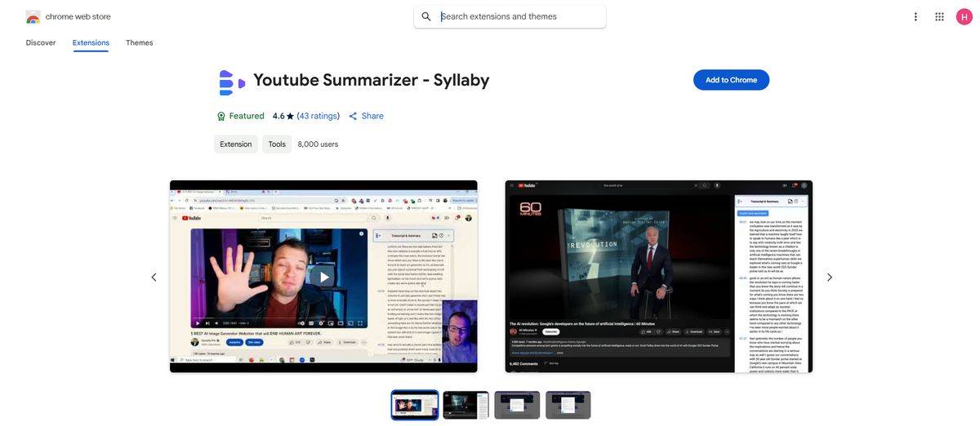Click the rating star icon
Screen dimensions: 980x426
(290, 116)
